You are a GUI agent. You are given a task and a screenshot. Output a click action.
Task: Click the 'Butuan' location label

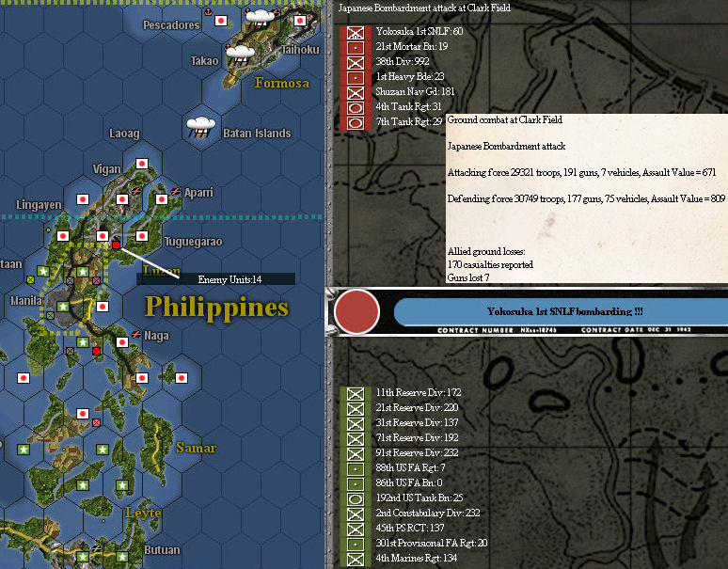tap(162, 550)
